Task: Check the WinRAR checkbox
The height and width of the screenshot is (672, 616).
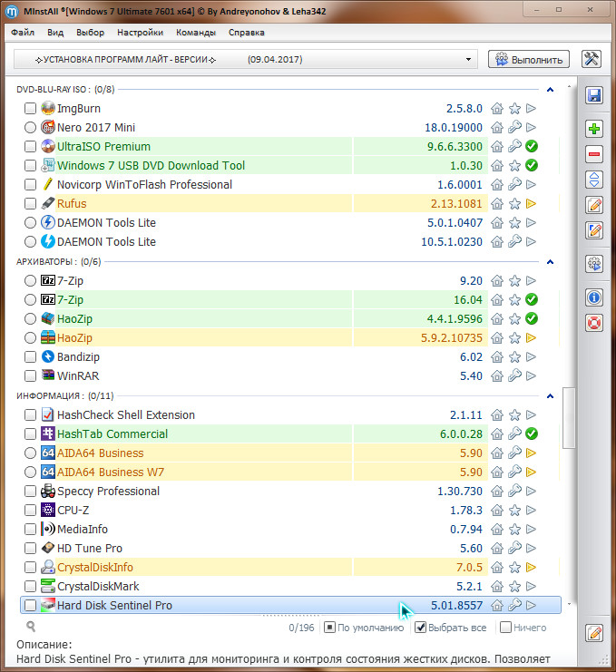Action: coord(30,375)
